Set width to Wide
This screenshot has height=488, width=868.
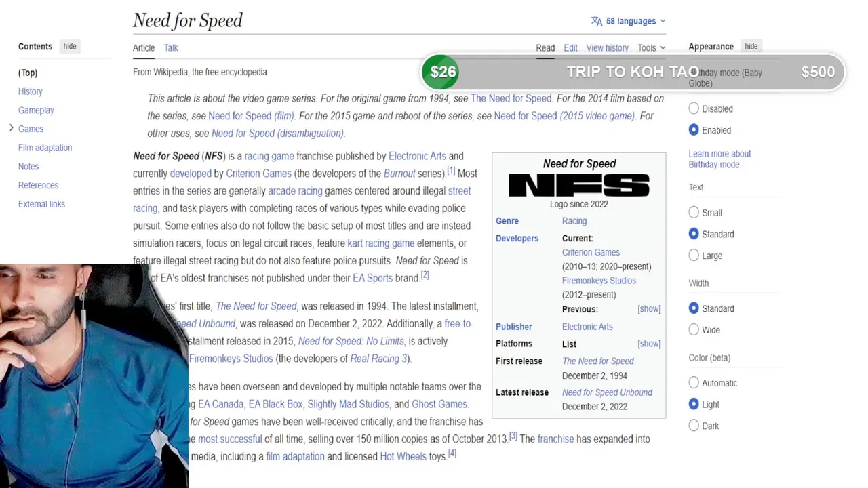click(694, 329)
